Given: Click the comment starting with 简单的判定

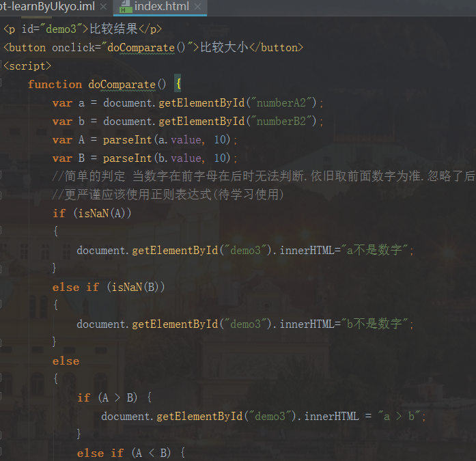Looking at the screenshot, I should pos(264,176).
